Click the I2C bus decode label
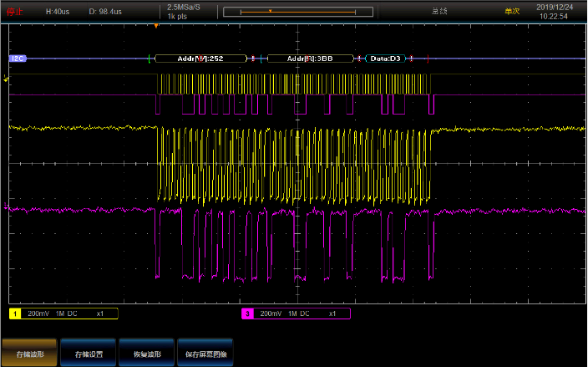This screenshot has width=588, height=367. (x=17, y=59)
